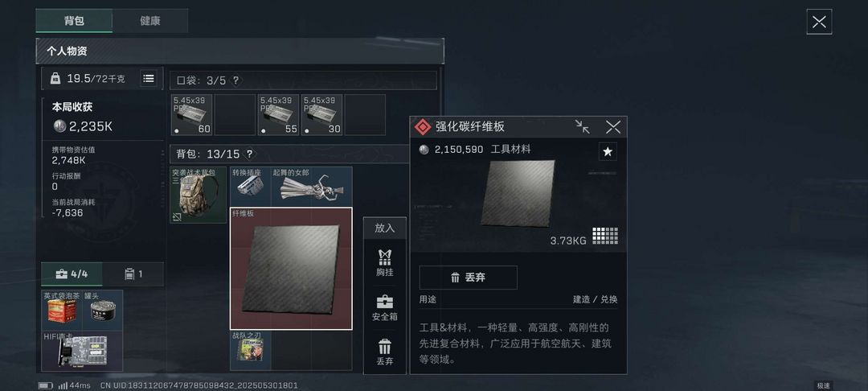Toggle the favorite star on 强化碳纤维板
The height and width of the screenshot is (391, 868).
pos(608,152)
